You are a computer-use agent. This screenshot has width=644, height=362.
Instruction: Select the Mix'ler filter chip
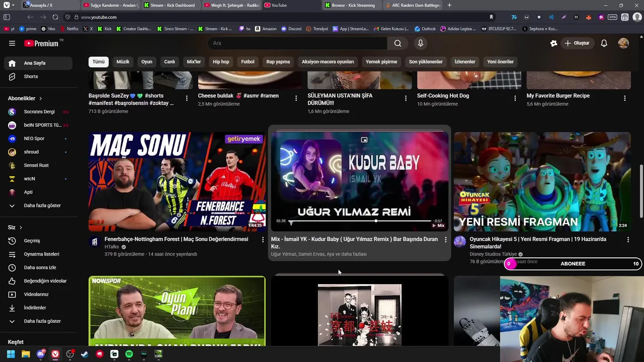[194, 62]
